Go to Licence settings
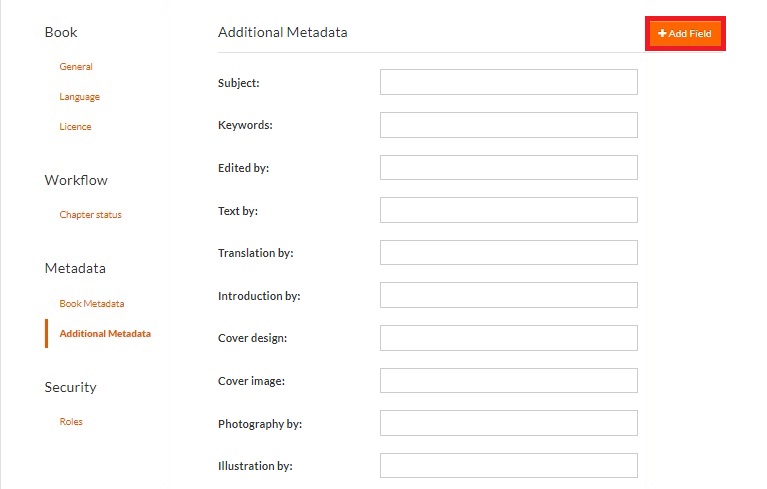Screen dimensions: 767x489 click(x=75, y=127)
